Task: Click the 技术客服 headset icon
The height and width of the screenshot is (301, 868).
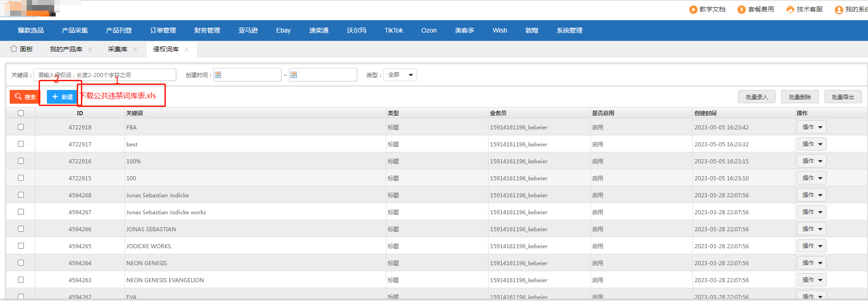Action: [790, 10]
